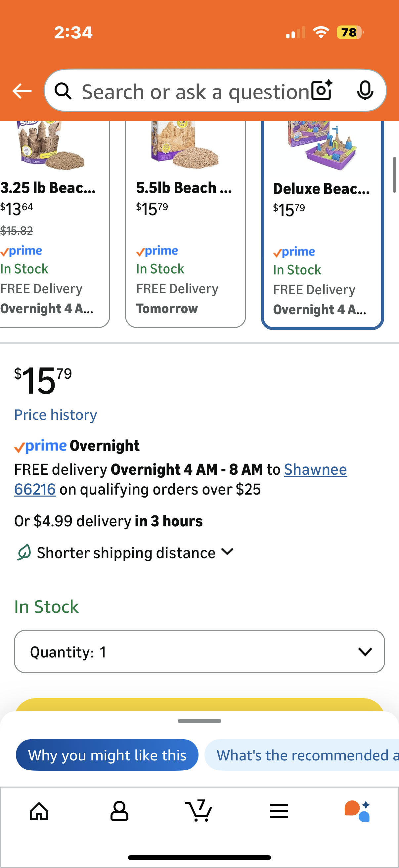This screenshot has width=399, height=868.
Task: Open the hamburger menu icon
Action: point(279,811)
